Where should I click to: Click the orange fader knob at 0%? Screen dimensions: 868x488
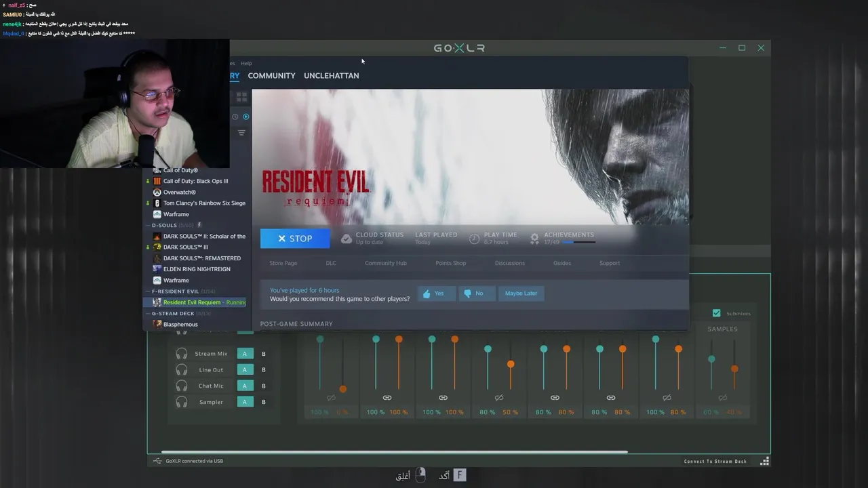pyautogui.click(x=343, y=389)
